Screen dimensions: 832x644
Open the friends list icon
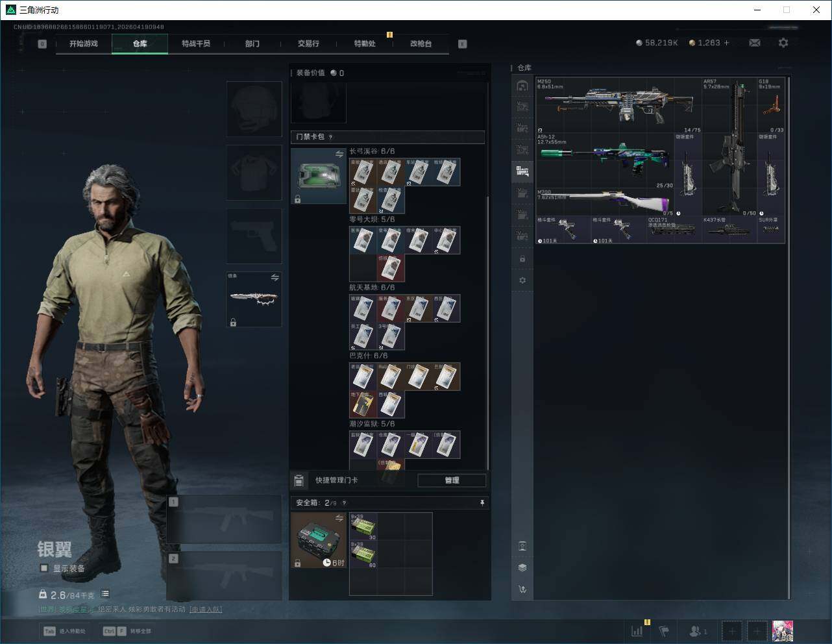(698, 630)
